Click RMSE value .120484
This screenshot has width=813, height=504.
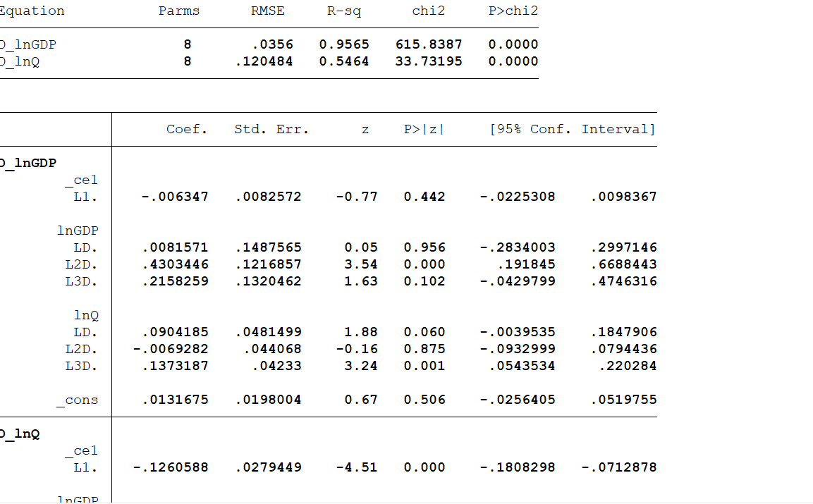click(264, 61)
